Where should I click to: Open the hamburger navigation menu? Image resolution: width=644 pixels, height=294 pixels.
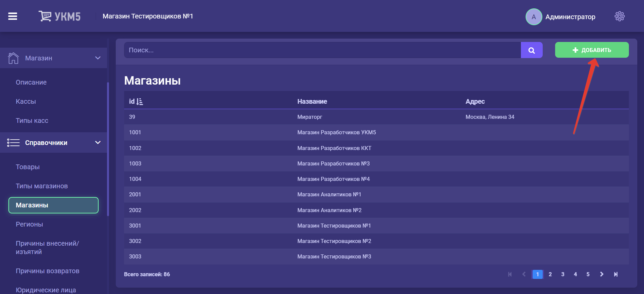pos(13,16)
